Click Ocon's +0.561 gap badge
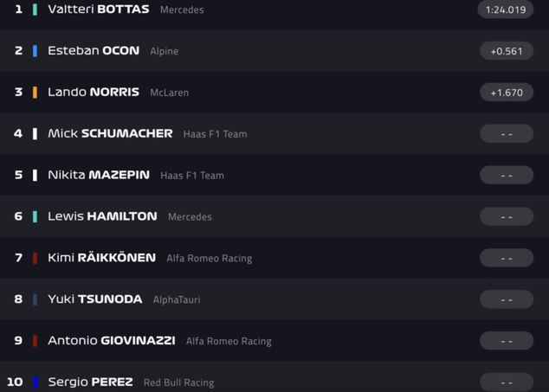 pos(506,51)
